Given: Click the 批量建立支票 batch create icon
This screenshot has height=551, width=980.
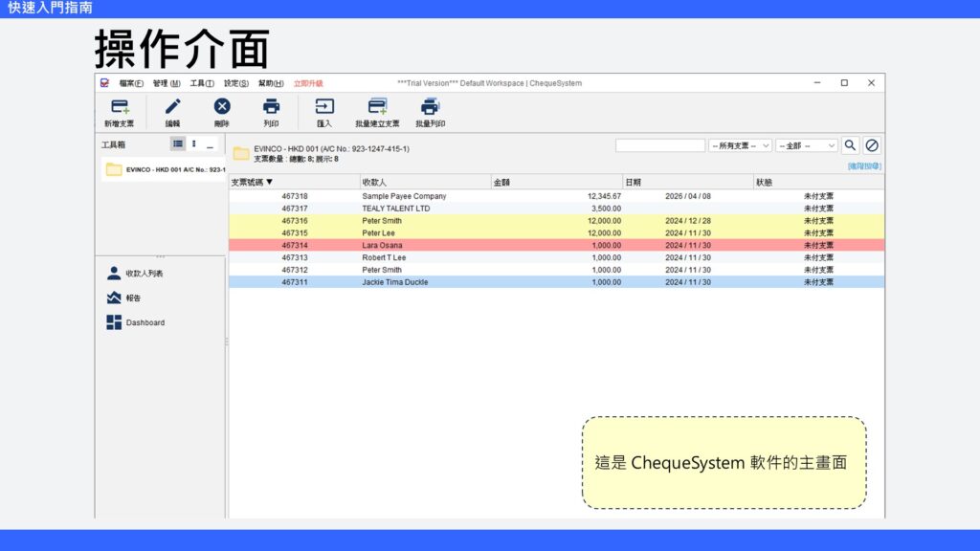Looking at the screenshot, I should click(x=377, y=107).
